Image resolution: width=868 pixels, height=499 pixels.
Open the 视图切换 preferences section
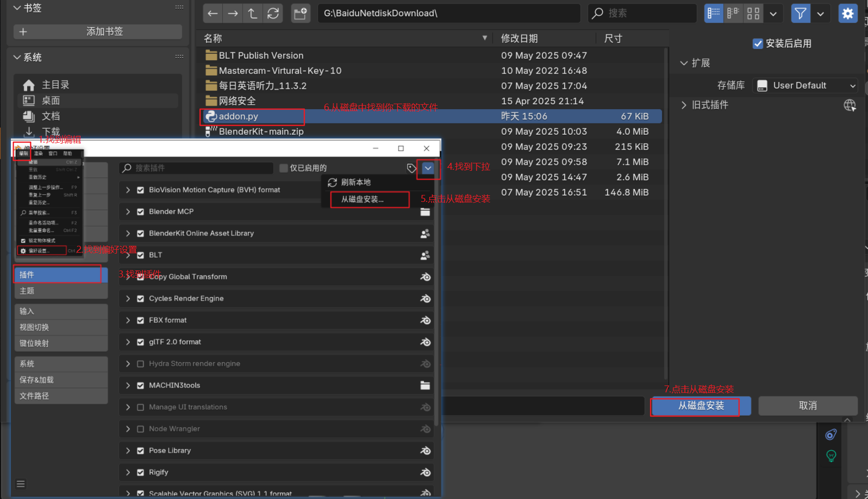tap(61, 328)
